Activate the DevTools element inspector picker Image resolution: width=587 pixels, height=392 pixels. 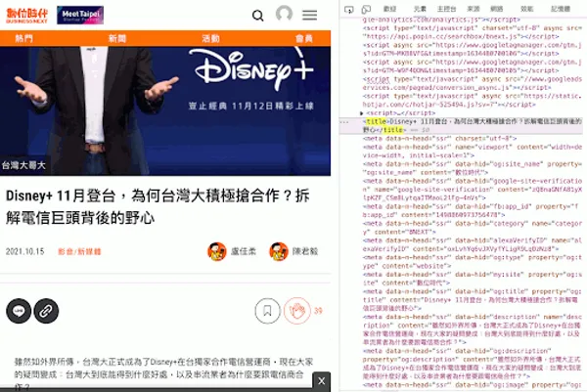349,10
